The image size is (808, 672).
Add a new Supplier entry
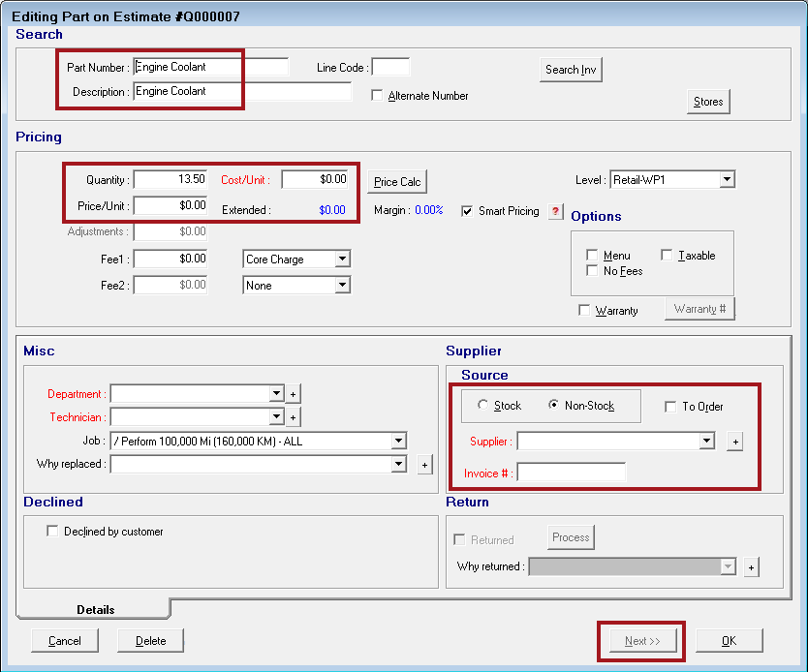[x=734, y=442]
